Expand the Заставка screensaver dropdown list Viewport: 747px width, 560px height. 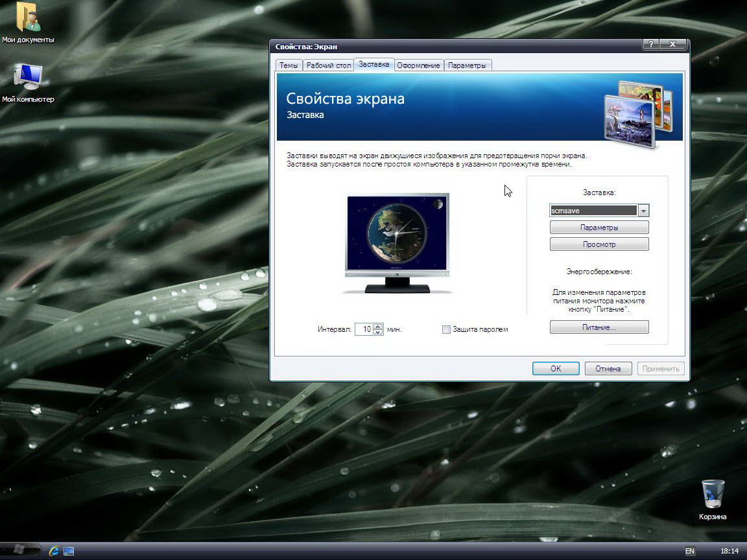coord(643,211)
